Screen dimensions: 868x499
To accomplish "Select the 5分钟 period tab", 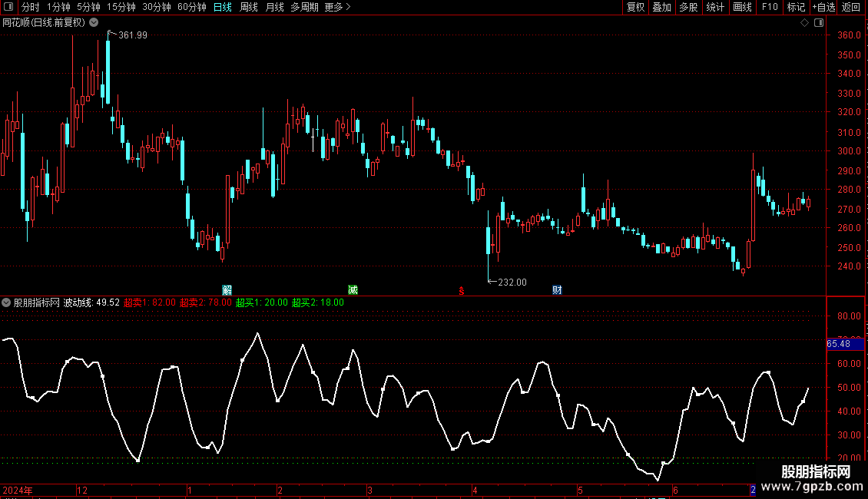I will [88, 7].
